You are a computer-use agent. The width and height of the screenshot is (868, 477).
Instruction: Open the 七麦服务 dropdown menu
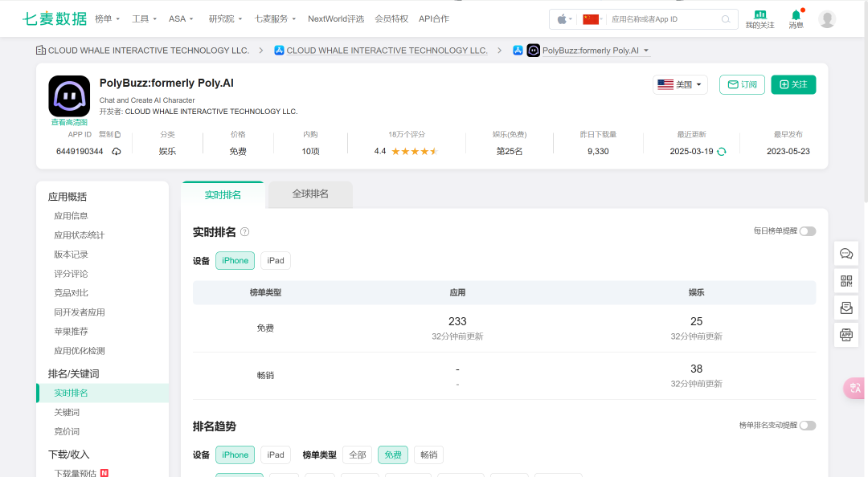275,18
